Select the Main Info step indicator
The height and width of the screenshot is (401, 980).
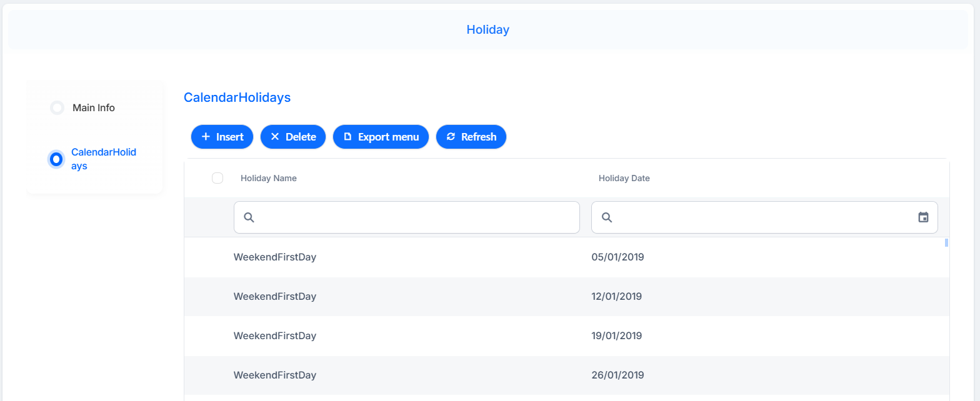57,107
